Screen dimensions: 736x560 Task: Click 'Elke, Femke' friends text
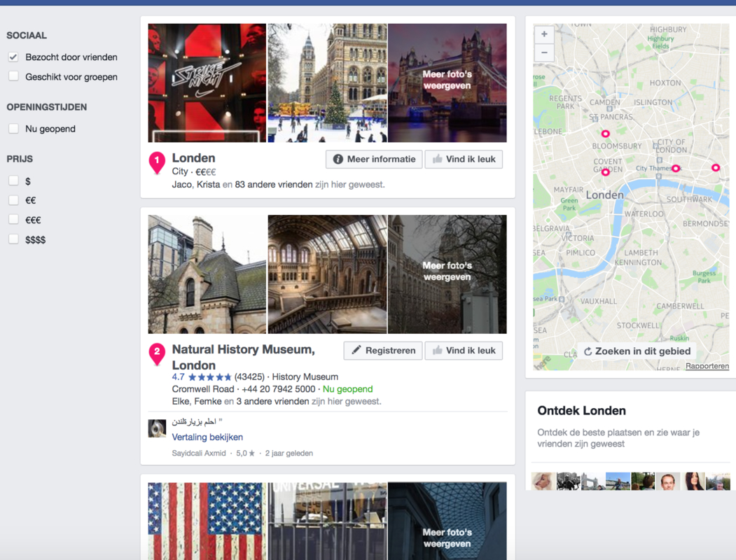pyautogui.click(x=197, y=402)
